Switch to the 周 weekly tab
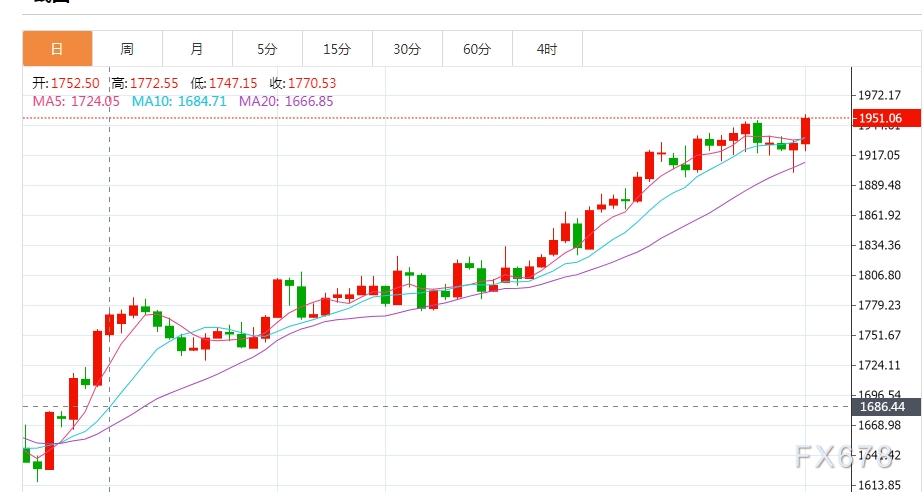Image resolution: width=923 pixels, height=492 pixels. tap(127, 49)
